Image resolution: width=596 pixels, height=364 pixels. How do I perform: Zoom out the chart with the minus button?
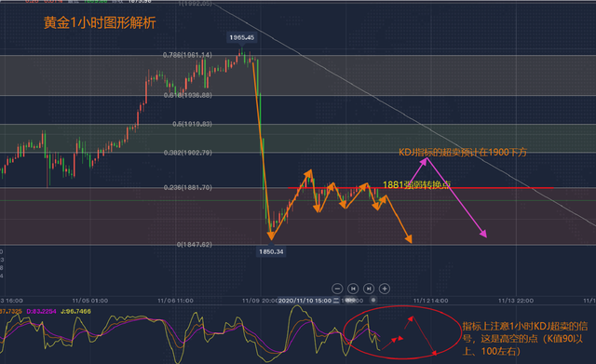pyautogui.click(x=337, y=289)
